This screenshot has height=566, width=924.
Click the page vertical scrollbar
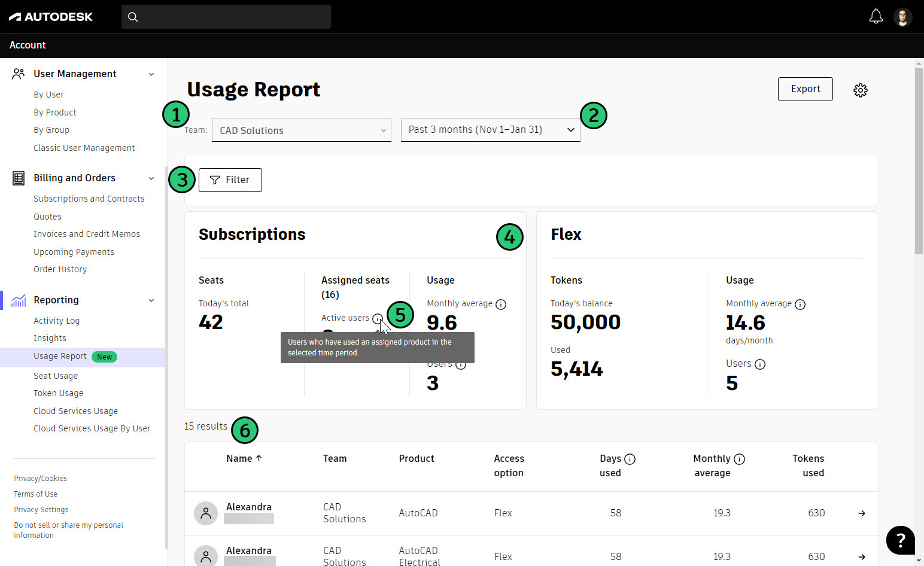tap(919, 162)
